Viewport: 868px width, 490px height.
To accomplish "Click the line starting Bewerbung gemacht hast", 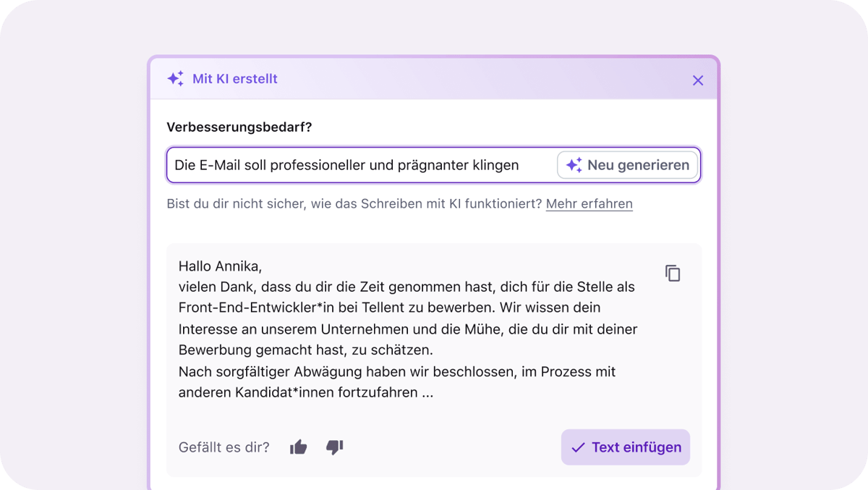I will pyautogui.click(x=305, y=350).
